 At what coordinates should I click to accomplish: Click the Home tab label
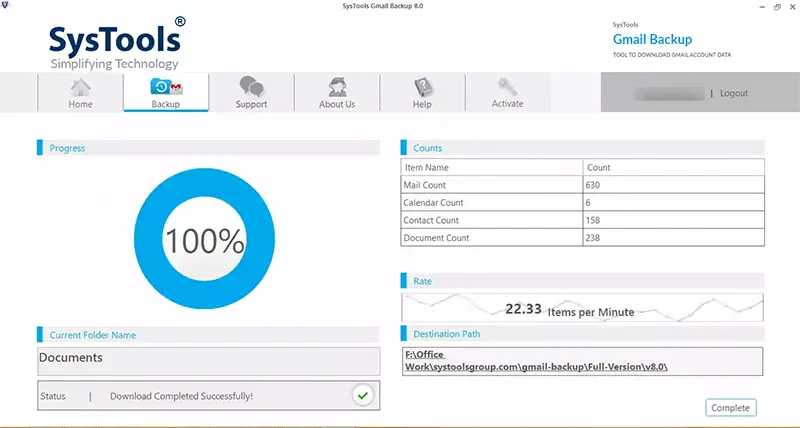81,104
